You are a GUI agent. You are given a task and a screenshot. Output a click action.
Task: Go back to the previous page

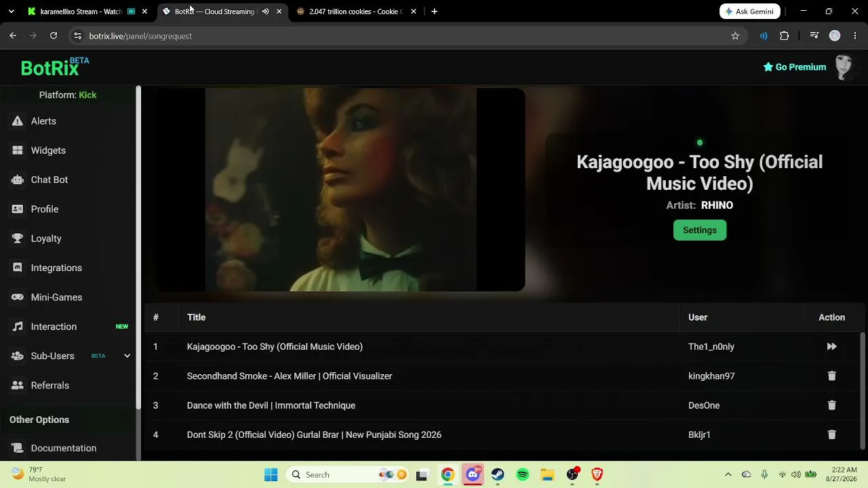13,36
